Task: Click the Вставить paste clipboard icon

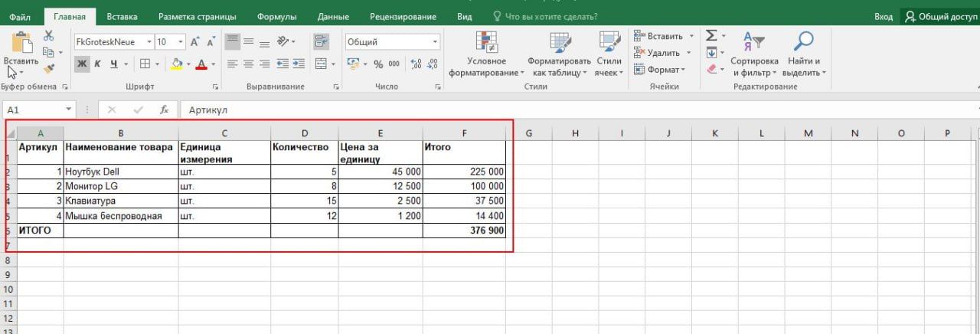Action: point(21,43)
